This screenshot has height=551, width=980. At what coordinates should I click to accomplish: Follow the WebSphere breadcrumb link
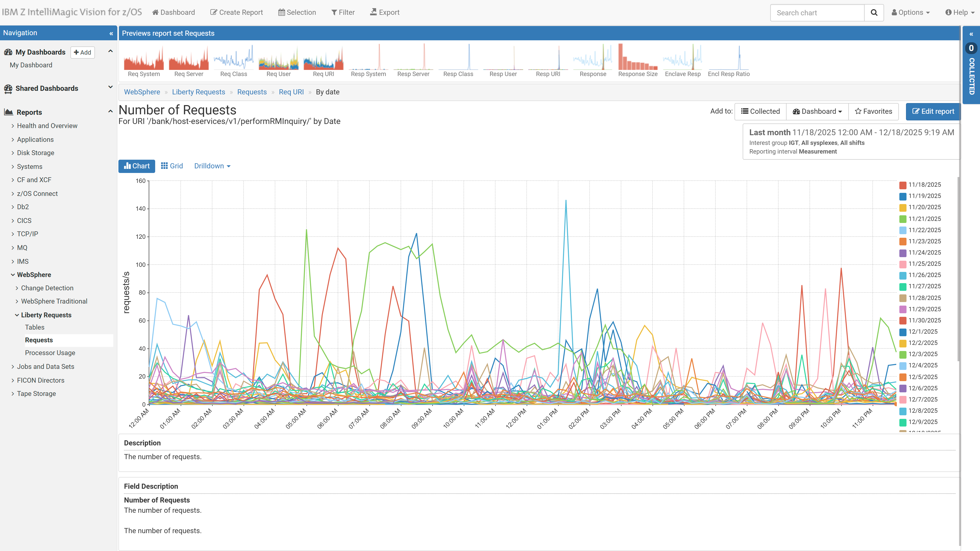(x=142, y=92)
